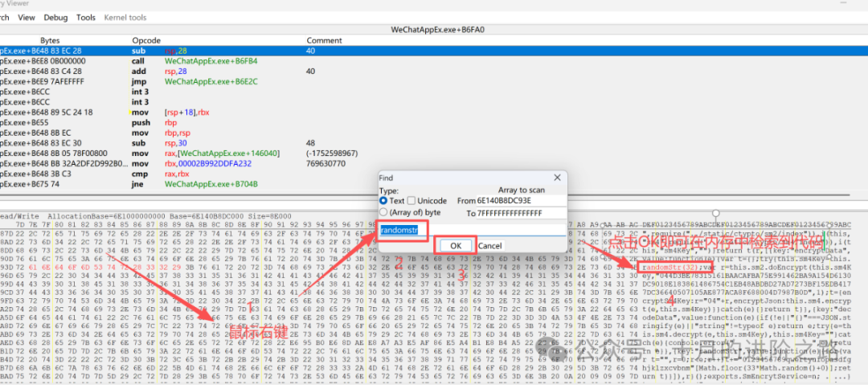Click the Bytes column header
Screen dimensions: 868x385
point(50,40)
